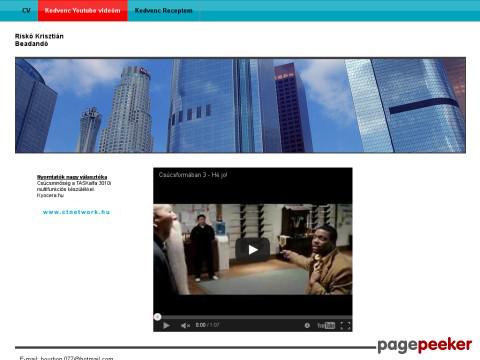Click the large play button on the video

[x=252, y=249]
